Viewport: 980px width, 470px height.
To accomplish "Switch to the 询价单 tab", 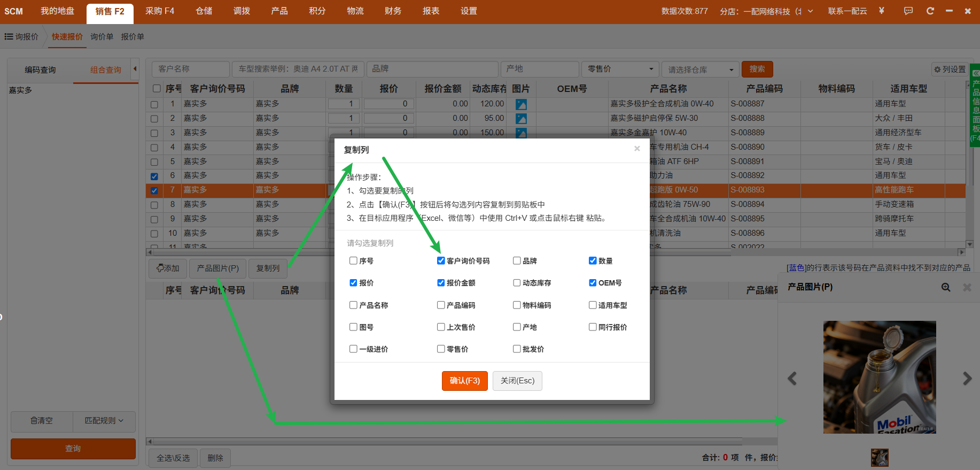I will [x=102, y=37].
